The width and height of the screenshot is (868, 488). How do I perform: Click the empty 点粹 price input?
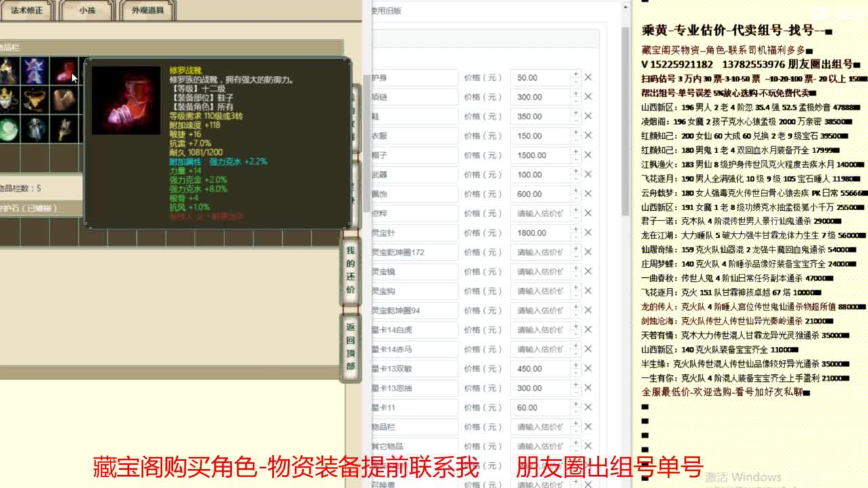point(540,213)
